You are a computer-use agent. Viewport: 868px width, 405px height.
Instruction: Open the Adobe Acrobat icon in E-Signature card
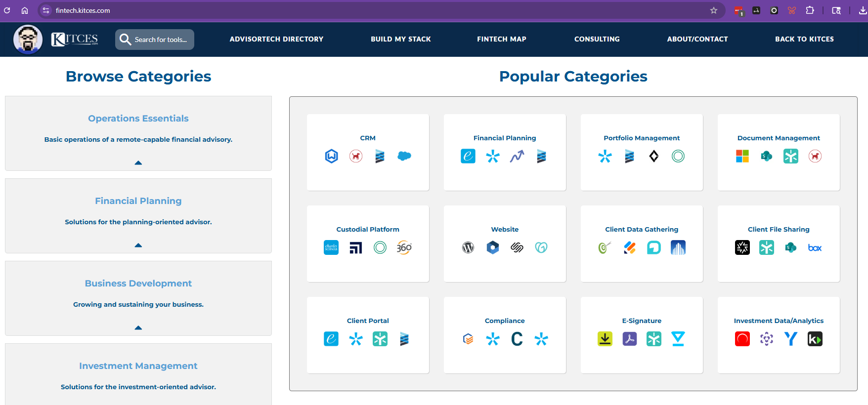[630, 339]
